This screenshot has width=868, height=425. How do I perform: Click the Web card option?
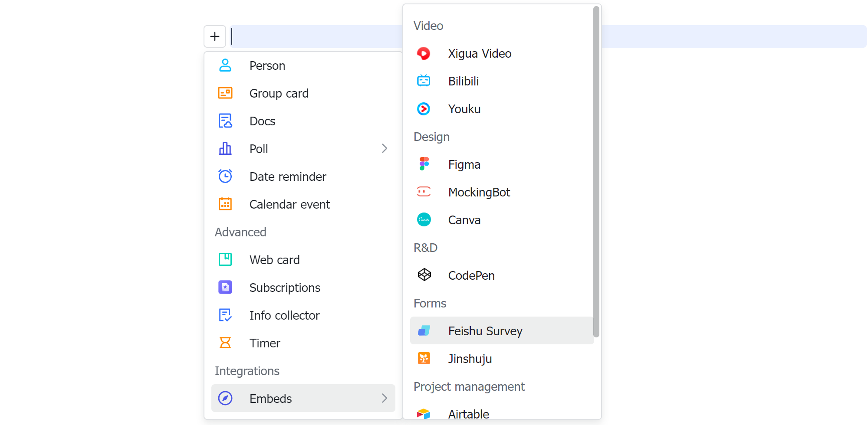point(274,259)
